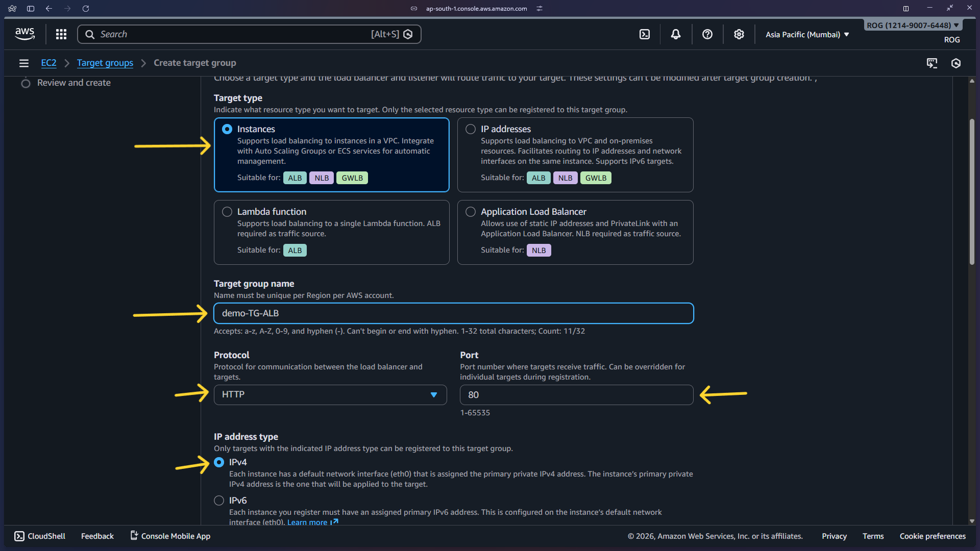Viewport: 980px width, 551px height.
Task: Open the AWS services grid menu
Action: pyautogui.click(x=61, y=34)
